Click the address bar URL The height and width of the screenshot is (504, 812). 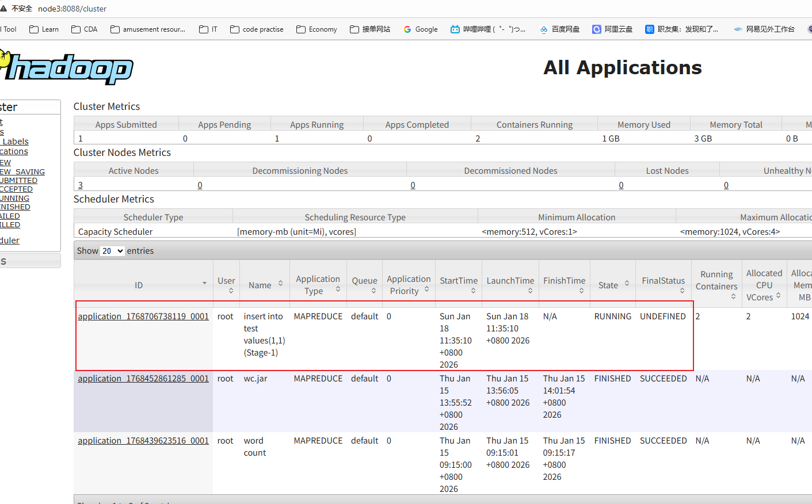(x=73, y=9)
